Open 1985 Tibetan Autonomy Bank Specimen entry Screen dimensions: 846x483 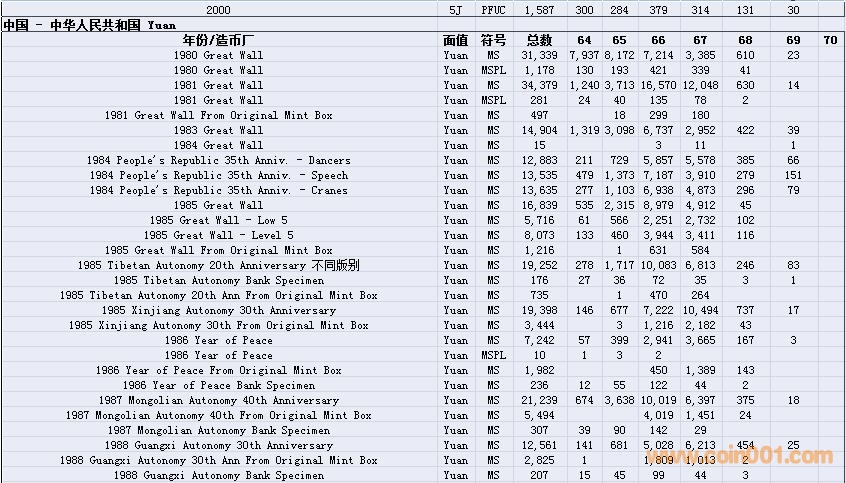218,280
